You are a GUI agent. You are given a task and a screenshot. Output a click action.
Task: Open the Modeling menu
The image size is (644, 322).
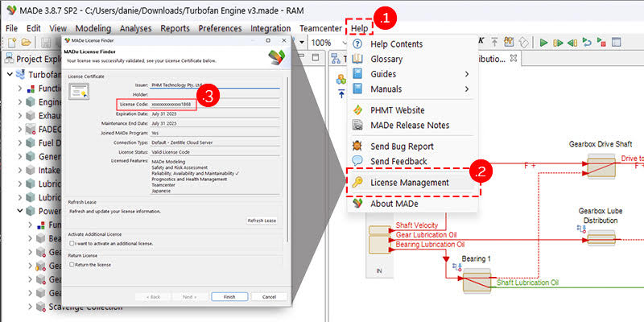pos(93,28)
